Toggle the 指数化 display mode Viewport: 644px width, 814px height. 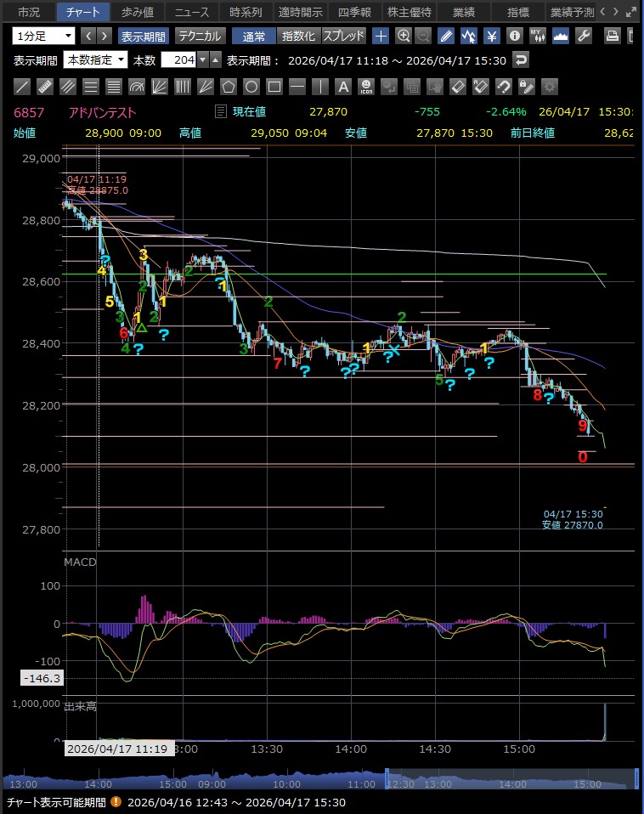click(x=298, y=36)
